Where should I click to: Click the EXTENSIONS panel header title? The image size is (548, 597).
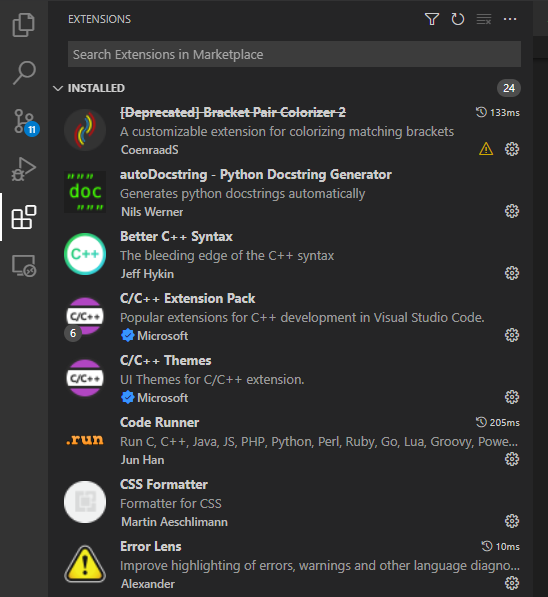click(99, 19)
